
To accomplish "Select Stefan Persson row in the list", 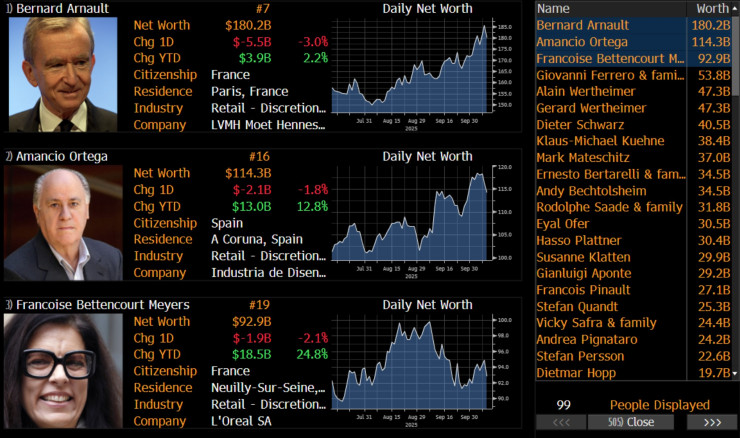I will pyautogui.click(x=582, y=356).
